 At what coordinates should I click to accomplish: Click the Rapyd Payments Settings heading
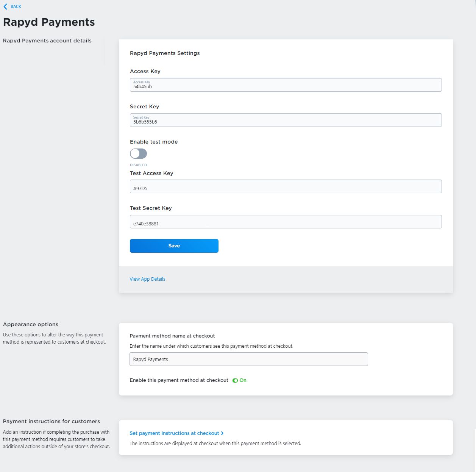tap(165, 53)
